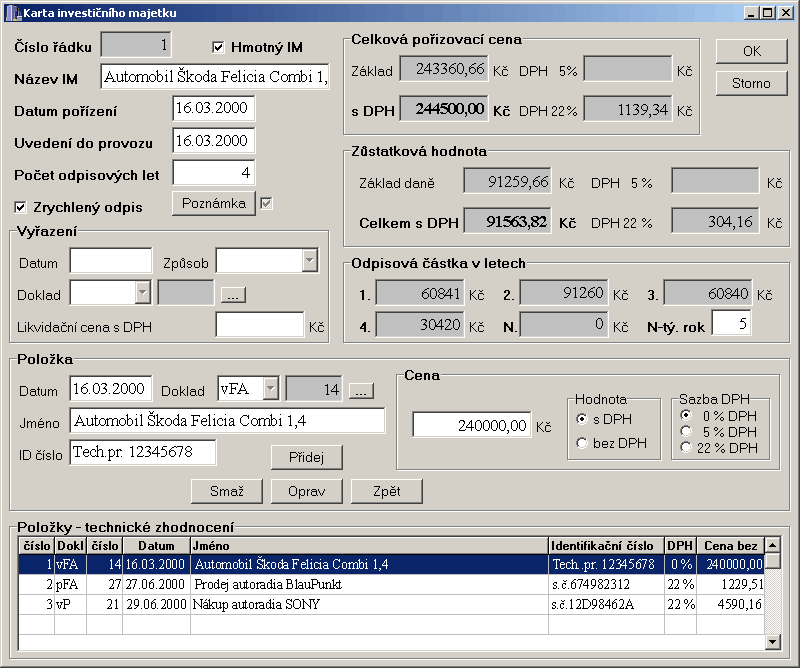
Task: Click the Uvedení do provozu date field
Action: click(x=214, y=141)
